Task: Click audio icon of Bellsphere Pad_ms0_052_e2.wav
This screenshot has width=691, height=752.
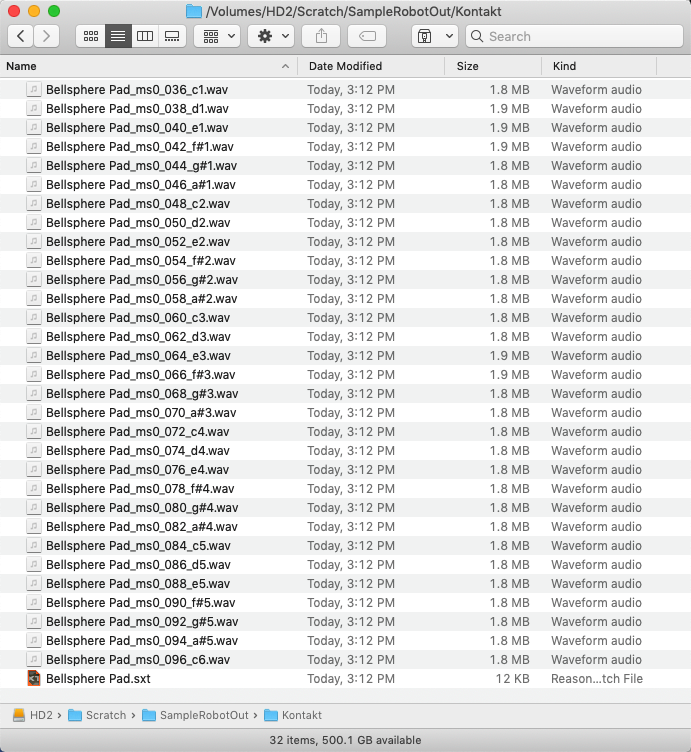Action: click(x=34, y=242)
